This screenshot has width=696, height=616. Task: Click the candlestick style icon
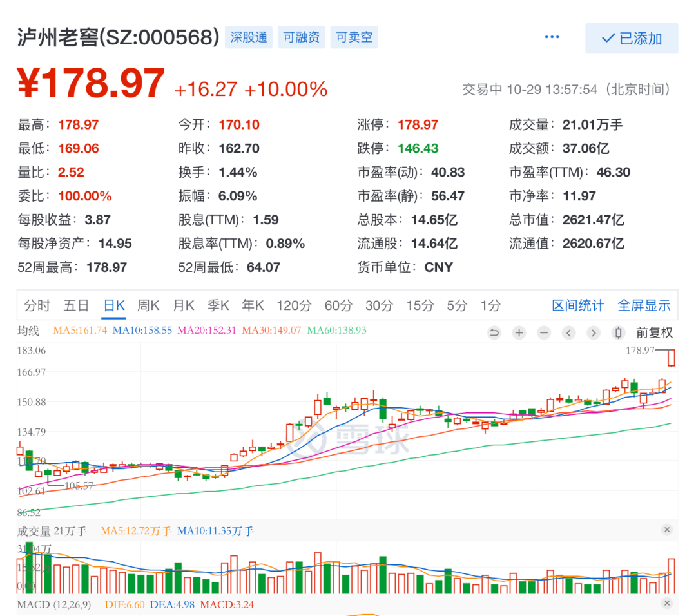click(x=618, y=333)
